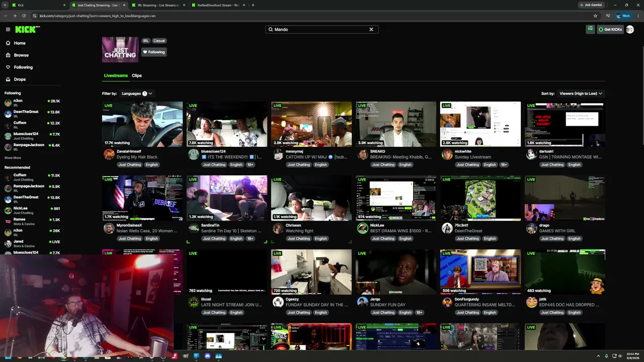Open the Languages filter dropdown
This screenshot has height=362, width=644.
[x=137, y=94]
